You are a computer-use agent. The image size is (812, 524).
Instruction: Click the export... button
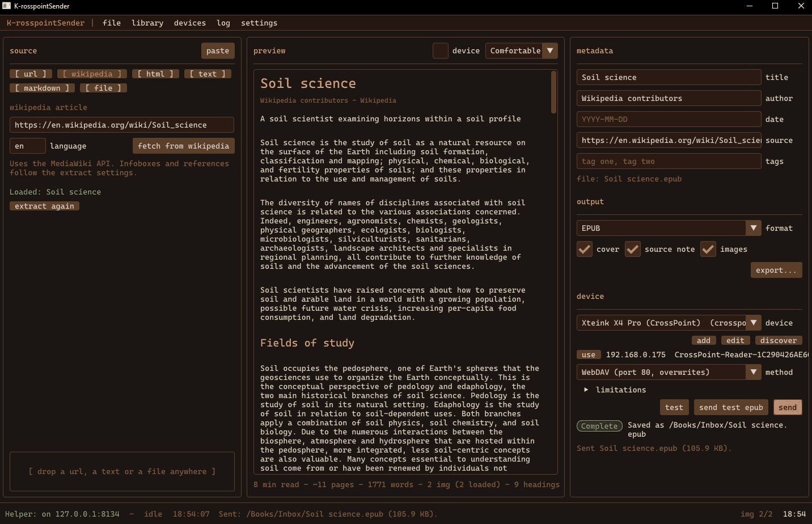(x=776, y=270)
